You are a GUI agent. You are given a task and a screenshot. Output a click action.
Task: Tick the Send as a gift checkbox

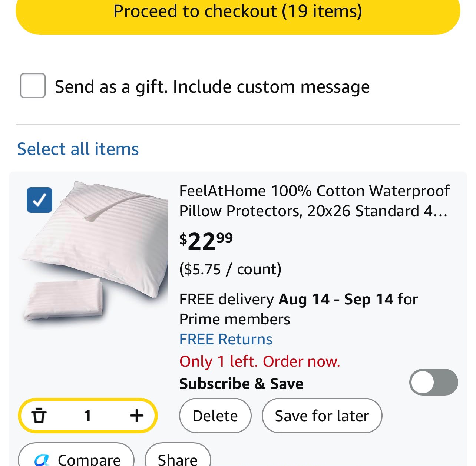click(x=33, y=86)
